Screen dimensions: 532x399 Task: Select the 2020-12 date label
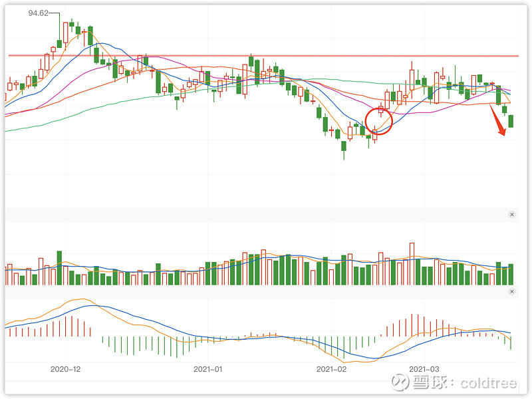(x=65, y=368)
